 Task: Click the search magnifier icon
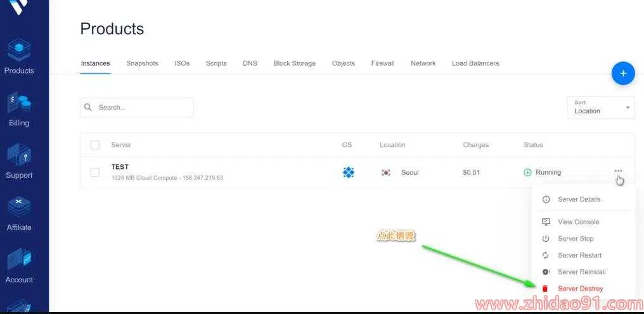point(88,107)
